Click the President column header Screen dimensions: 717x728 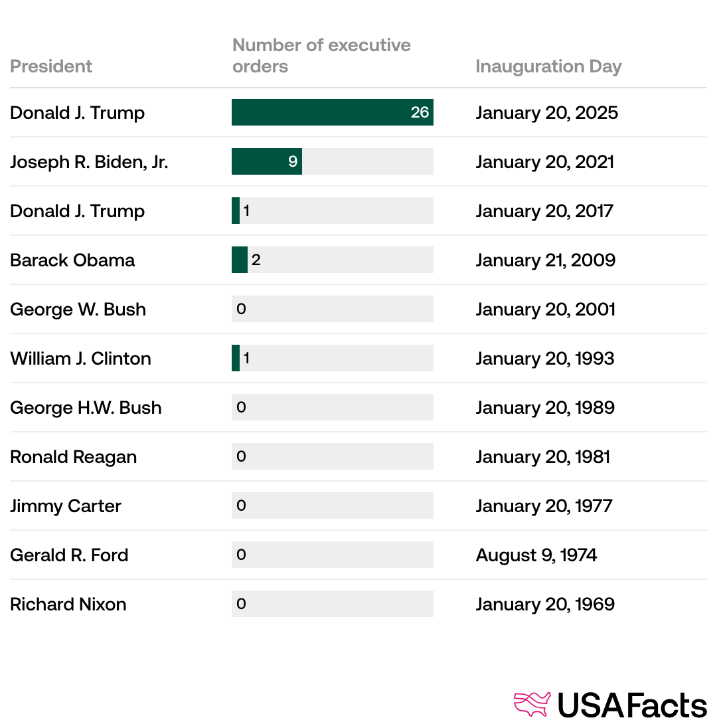point(51,66)
